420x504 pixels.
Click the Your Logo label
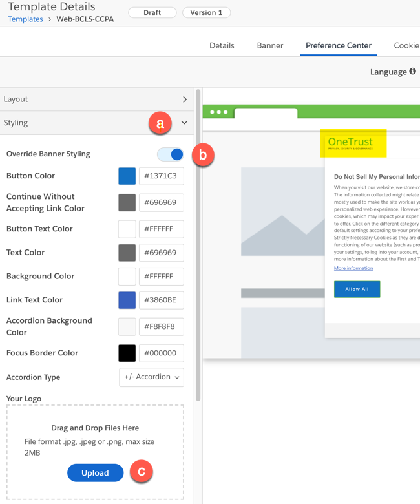24,399
